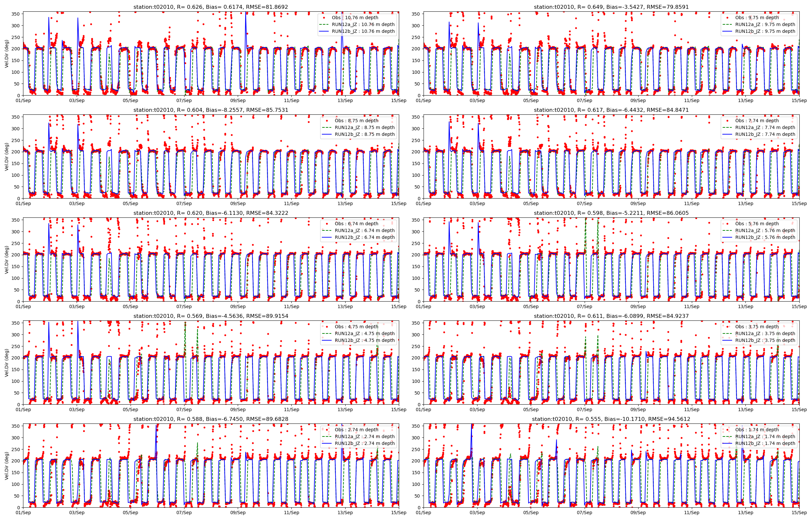The width and height of the screenshot is (812, 520).
Task: Click legend entry RUN12b_JZ : 8.75 m depth
Action: pos(364,135)
